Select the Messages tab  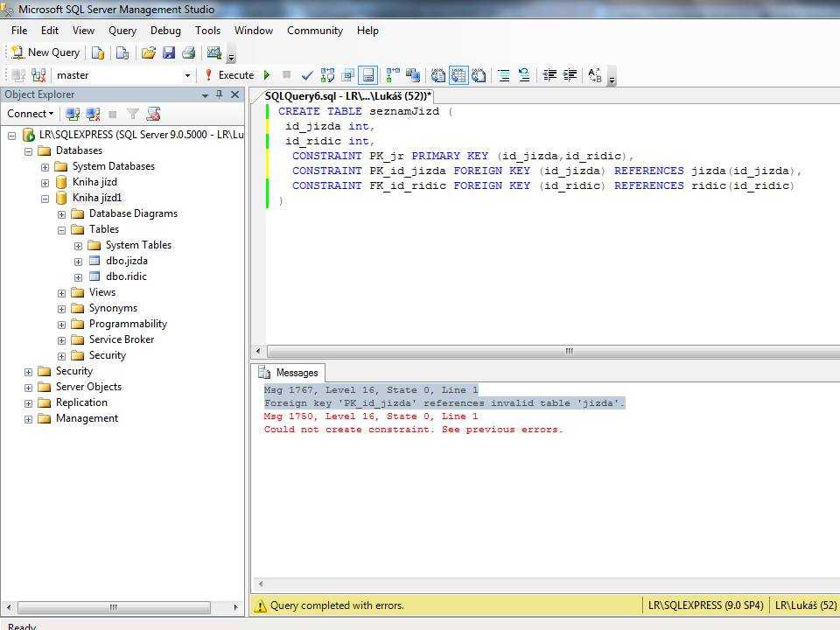coord(289,373)
